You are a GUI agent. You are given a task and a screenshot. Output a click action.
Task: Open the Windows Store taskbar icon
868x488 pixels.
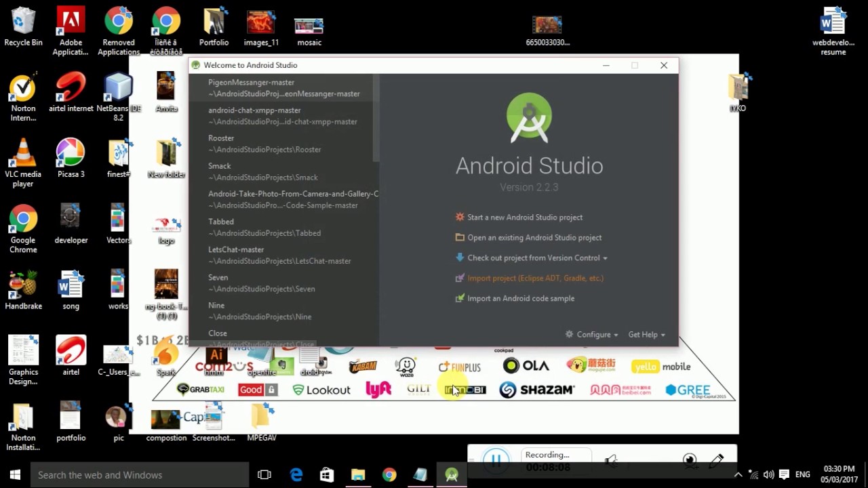(x=327, y=475)
